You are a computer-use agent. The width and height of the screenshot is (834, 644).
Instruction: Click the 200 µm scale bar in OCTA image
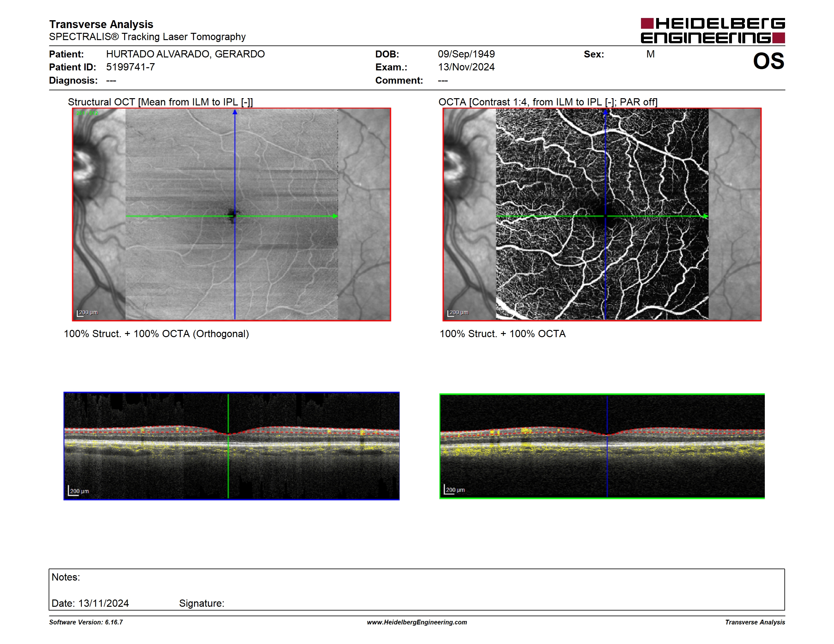coord(458,313)
